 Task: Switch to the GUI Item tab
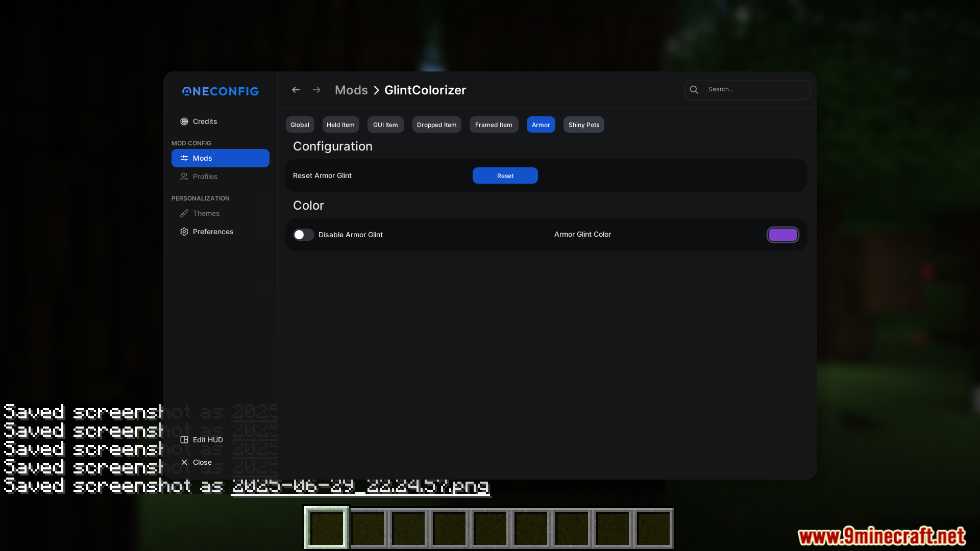click(385, 125)
